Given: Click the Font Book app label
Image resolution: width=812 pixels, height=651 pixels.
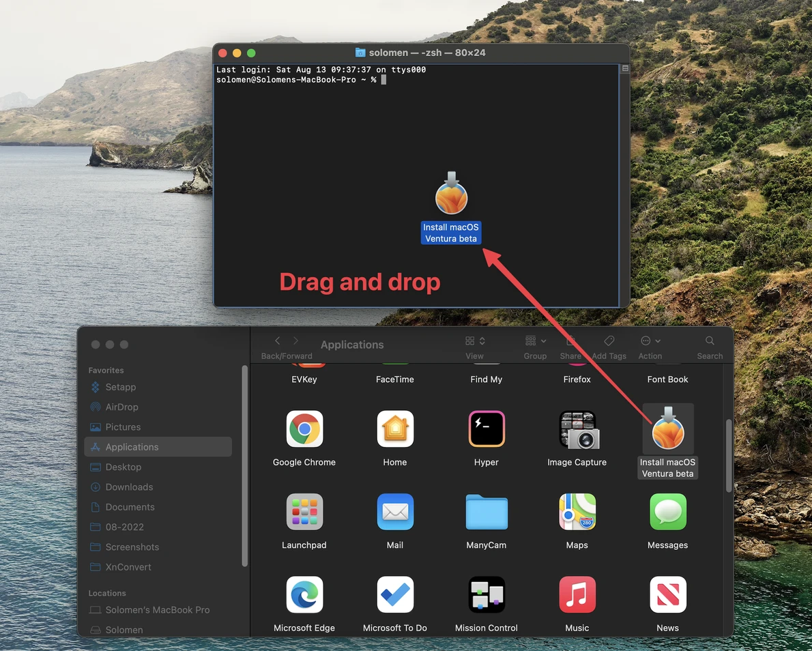Looking at the screenshot, I should click(x=667, y=379).
